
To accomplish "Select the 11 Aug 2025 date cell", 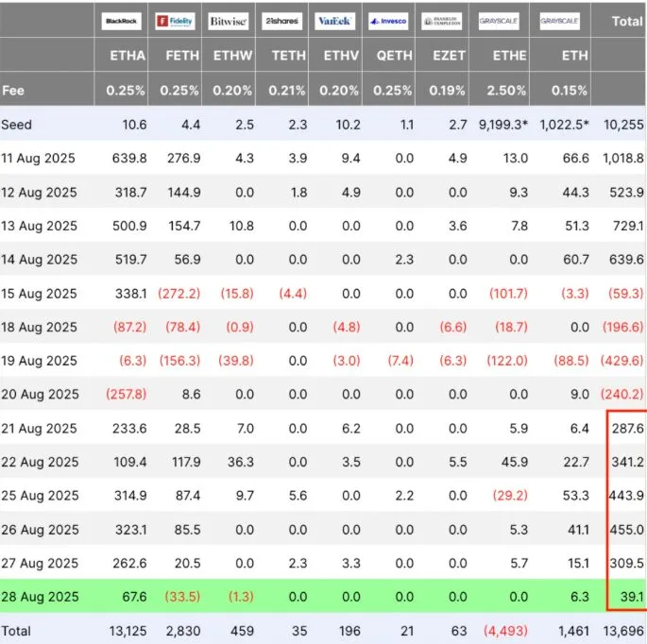I will (38, 158).
